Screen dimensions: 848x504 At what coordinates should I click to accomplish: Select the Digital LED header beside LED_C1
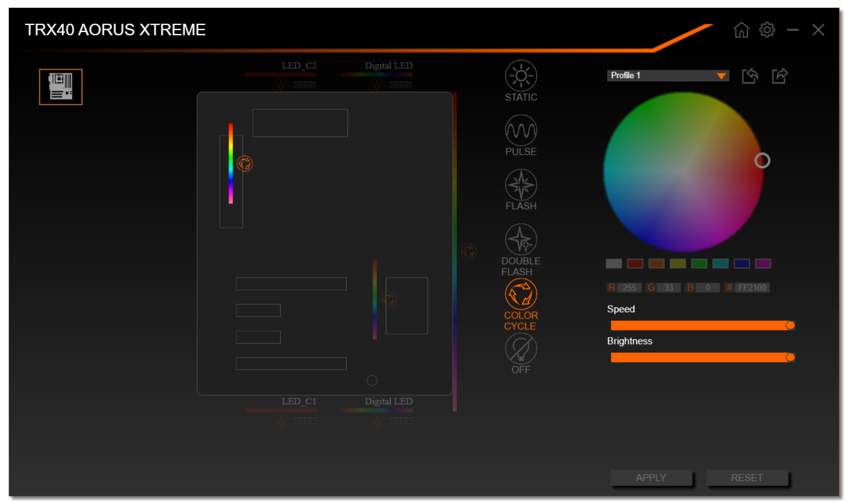tap(377, 412)
